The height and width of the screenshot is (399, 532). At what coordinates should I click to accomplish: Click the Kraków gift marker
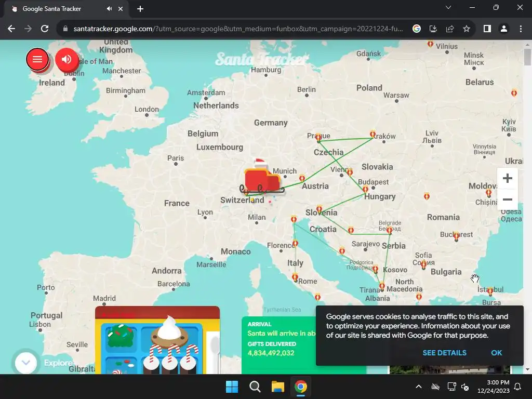tap(373, 134)
